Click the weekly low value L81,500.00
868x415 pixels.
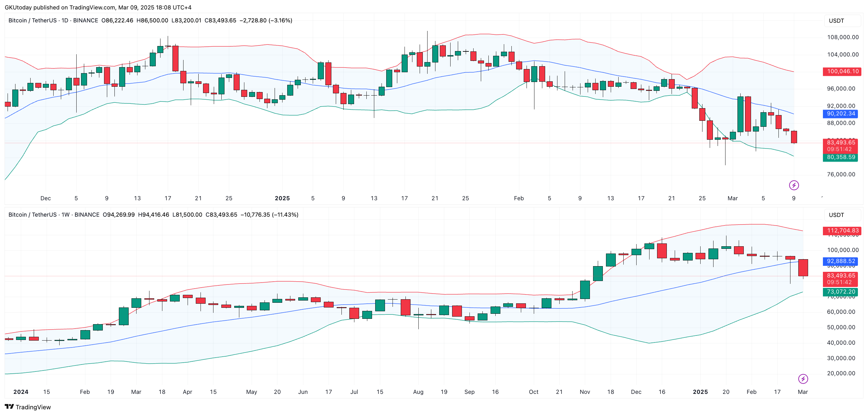[187, 215]
